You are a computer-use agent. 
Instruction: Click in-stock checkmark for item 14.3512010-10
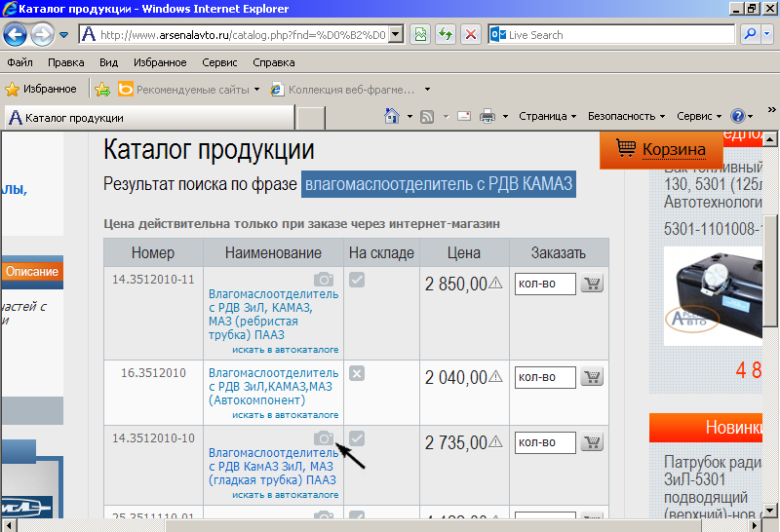[x=357, y=438]
